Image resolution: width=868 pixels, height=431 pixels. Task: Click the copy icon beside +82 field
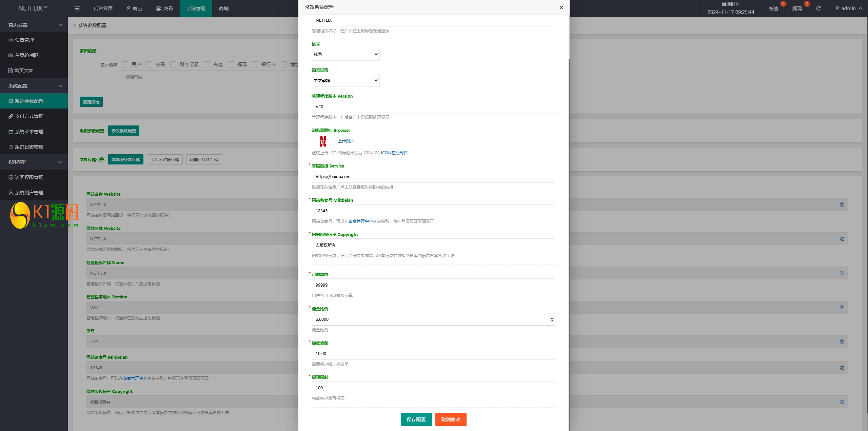click(x=842, y=341)
